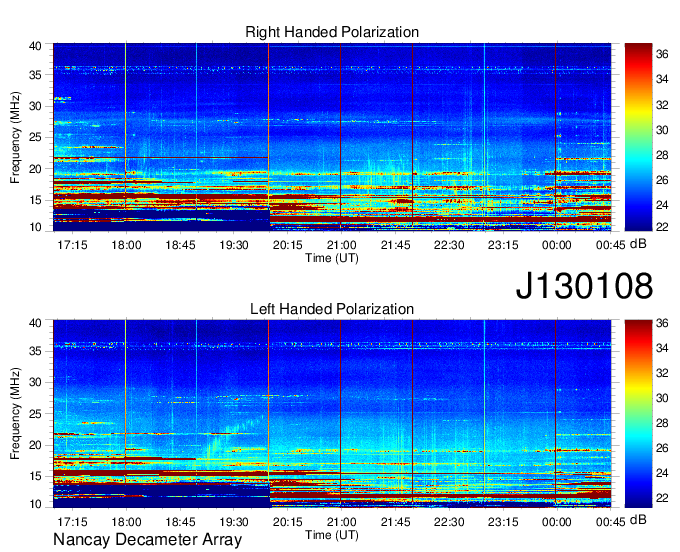
Task: Click the 00:45 time tick of right-handed plot
Action: coord(610,245)
